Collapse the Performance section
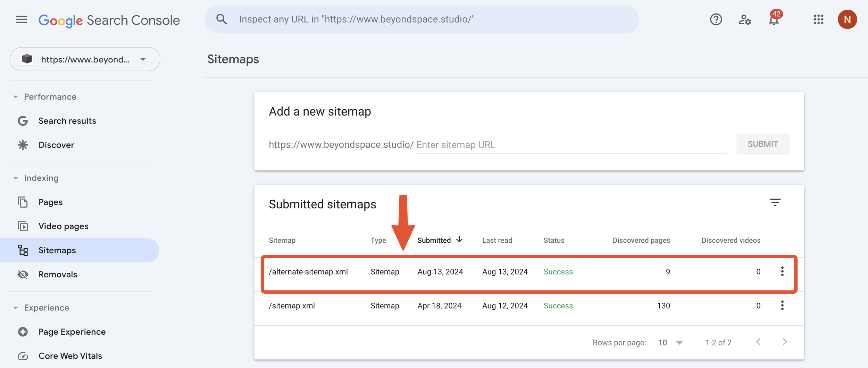 tap(16, 97)
